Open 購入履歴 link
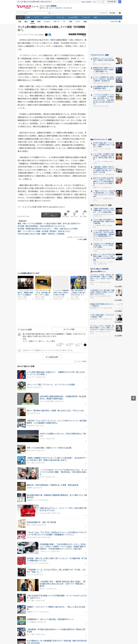Image resolution: width=138 pixels, height=644 pixels. pos(112,13)
